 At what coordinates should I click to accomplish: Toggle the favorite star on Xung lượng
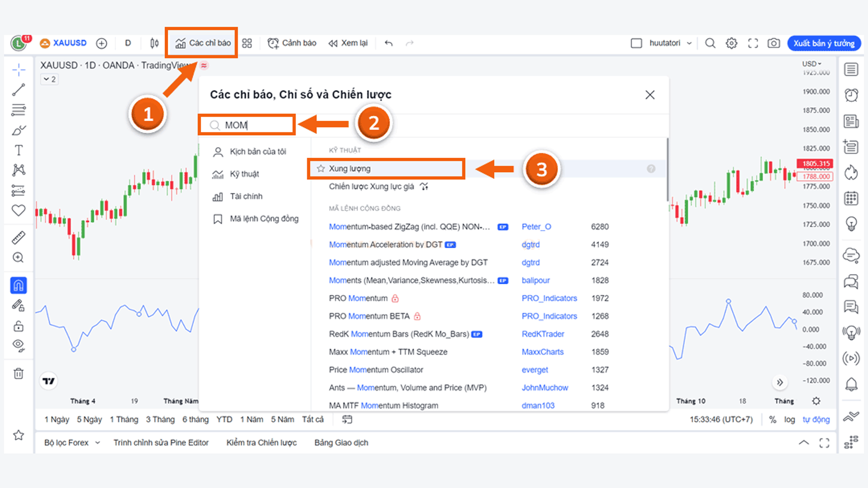click(321, 168)
